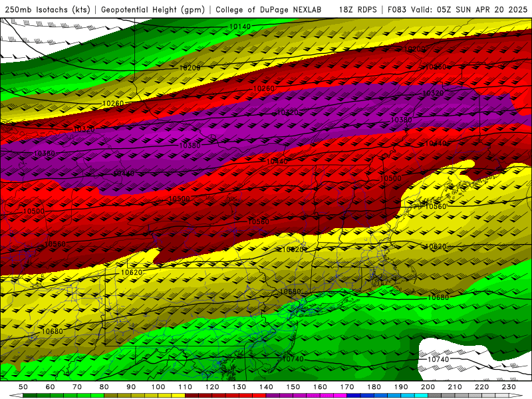
Task: Select the 220 legend label
Action: coord(481,387)
